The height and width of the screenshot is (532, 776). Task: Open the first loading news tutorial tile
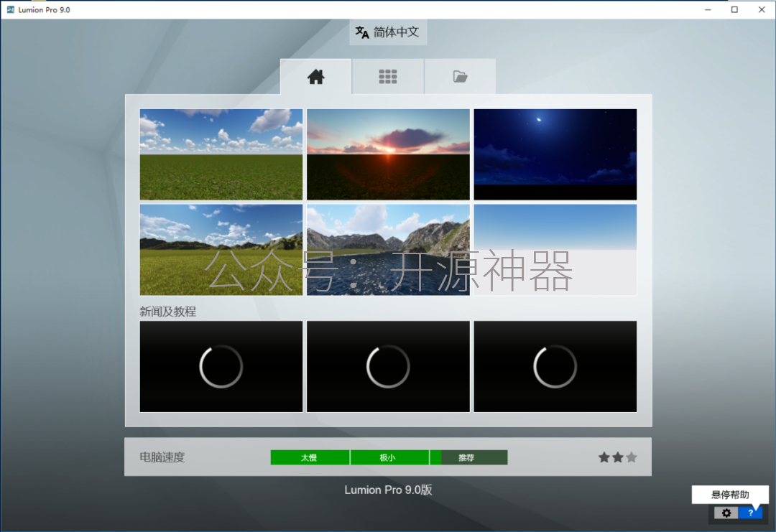pos(221,366)
